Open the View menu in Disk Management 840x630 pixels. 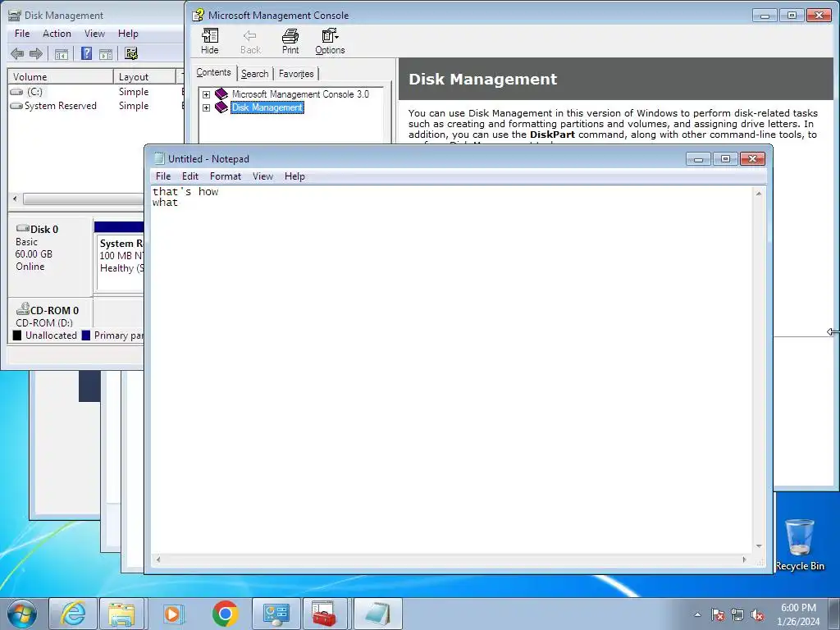(95, 33)
